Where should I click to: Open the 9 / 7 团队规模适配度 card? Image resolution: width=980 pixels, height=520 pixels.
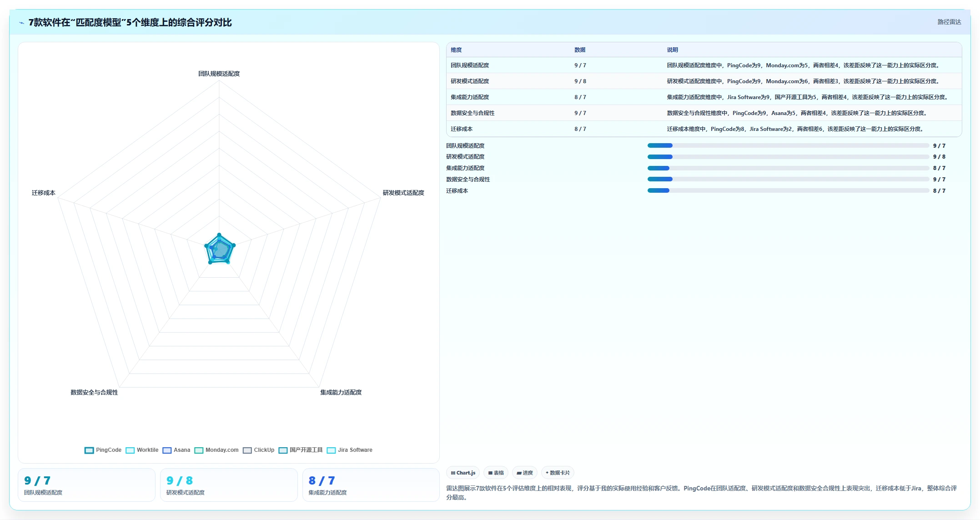point(86,485)
